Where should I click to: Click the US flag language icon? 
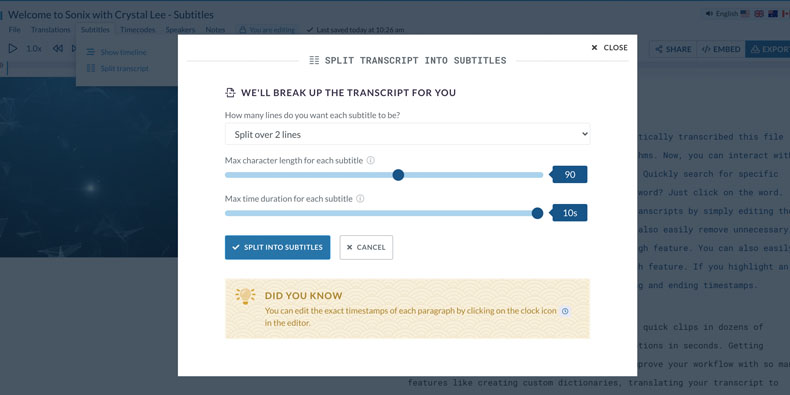click(745, 14)
